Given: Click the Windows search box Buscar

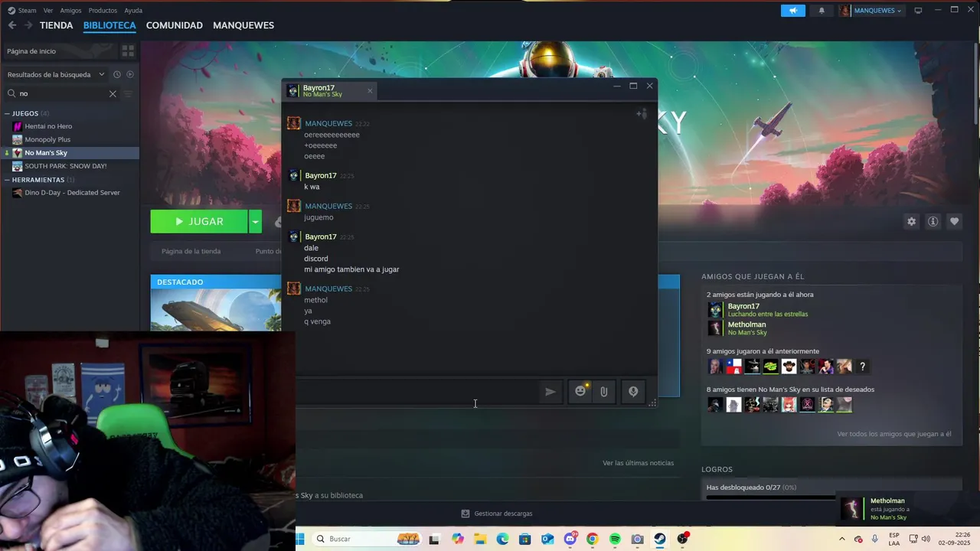Looking at the screenshot, I should (367, 540).
